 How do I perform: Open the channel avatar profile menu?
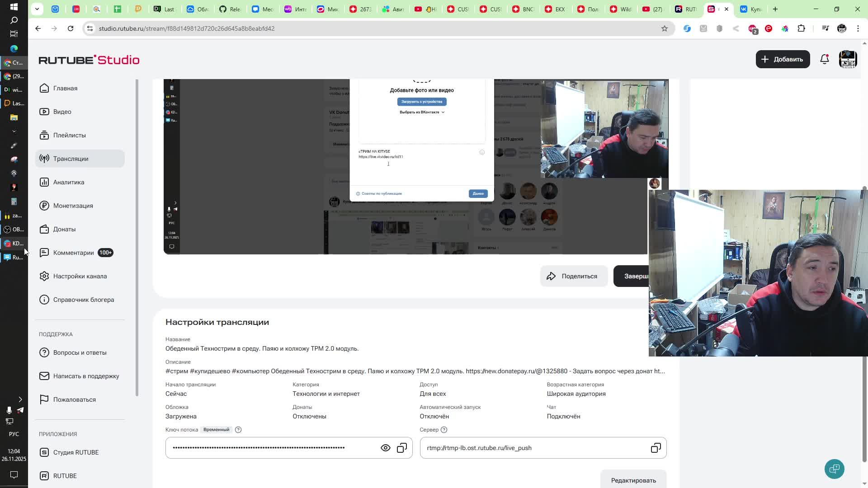tap(848, 59)
